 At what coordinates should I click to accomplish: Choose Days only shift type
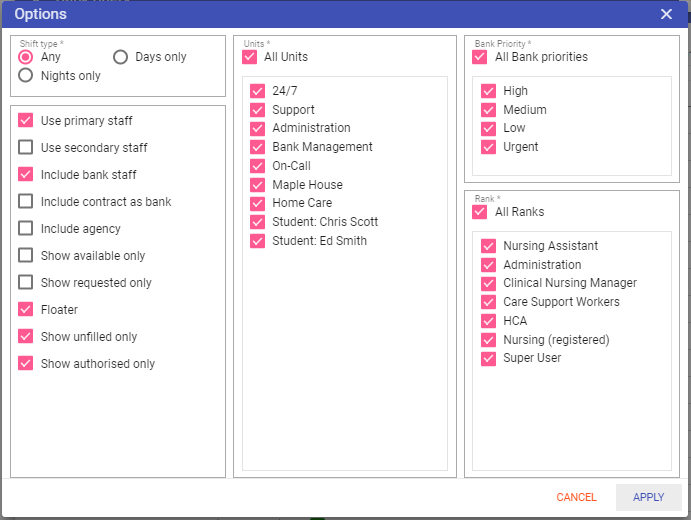coord(121,57)
